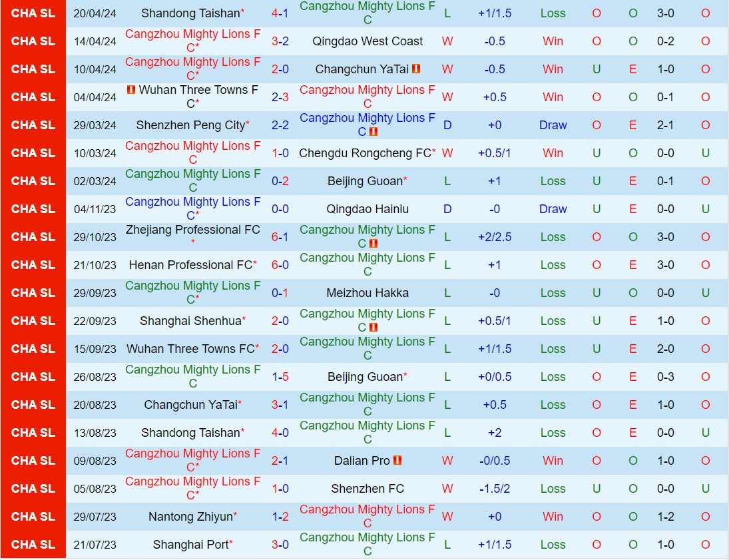
Task: Open Shenzhen FC team link
Action: click(367, 488)
